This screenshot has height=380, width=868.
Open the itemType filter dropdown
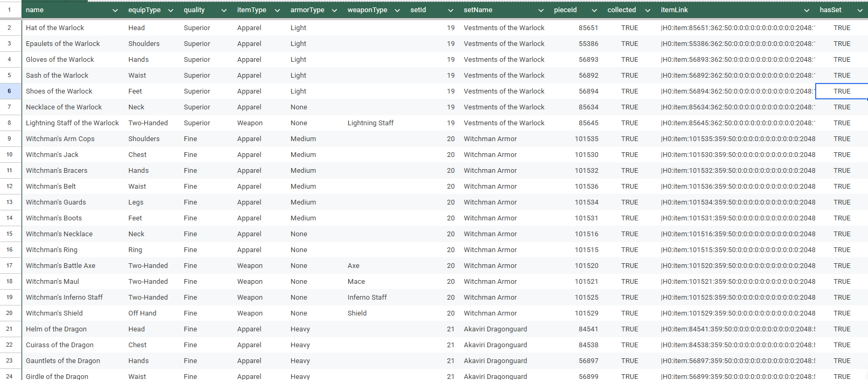[277, 11]
